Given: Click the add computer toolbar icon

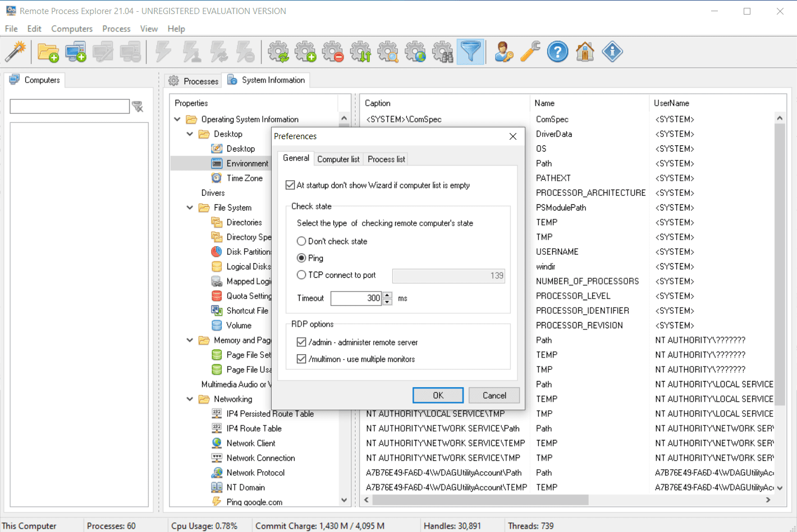Looking at the screenshot, I should pyautogui.click(x=76, y=52).
